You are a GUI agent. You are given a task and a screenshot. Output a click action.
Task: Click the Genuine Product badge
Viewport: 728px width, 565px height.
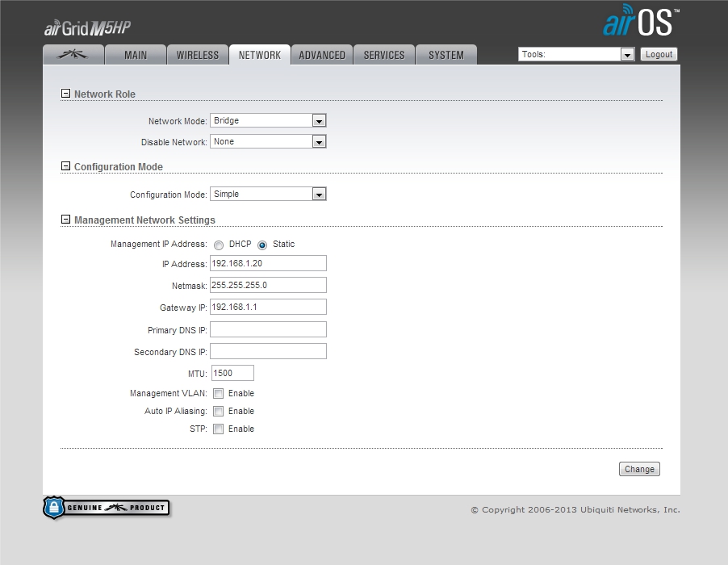(x=107, y=508)
